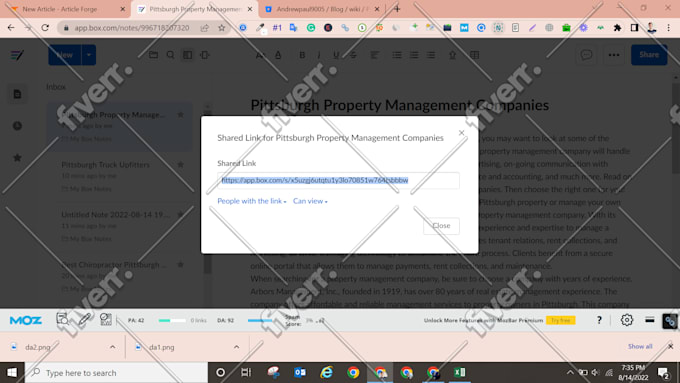This screenshot has width=680, height=383.
Task: Close the Shared Link dialog with X
Action: coord(461,133)
